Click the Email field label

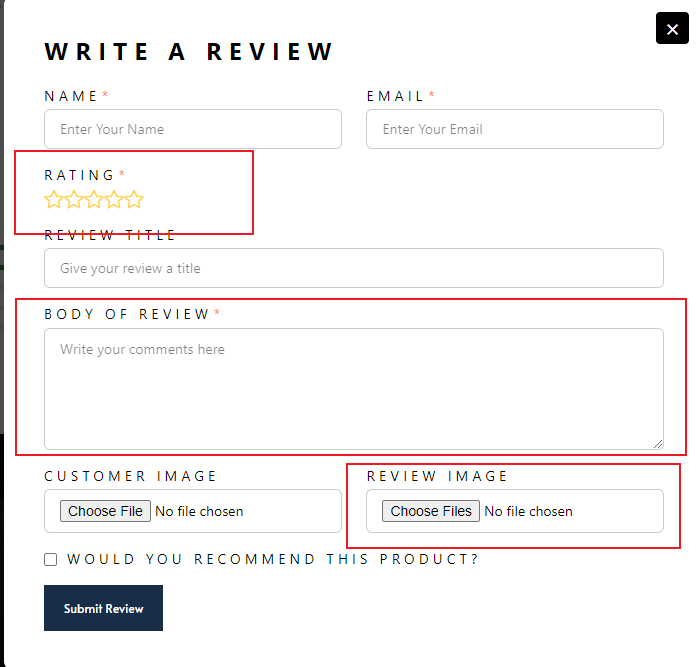coord(396,96)
